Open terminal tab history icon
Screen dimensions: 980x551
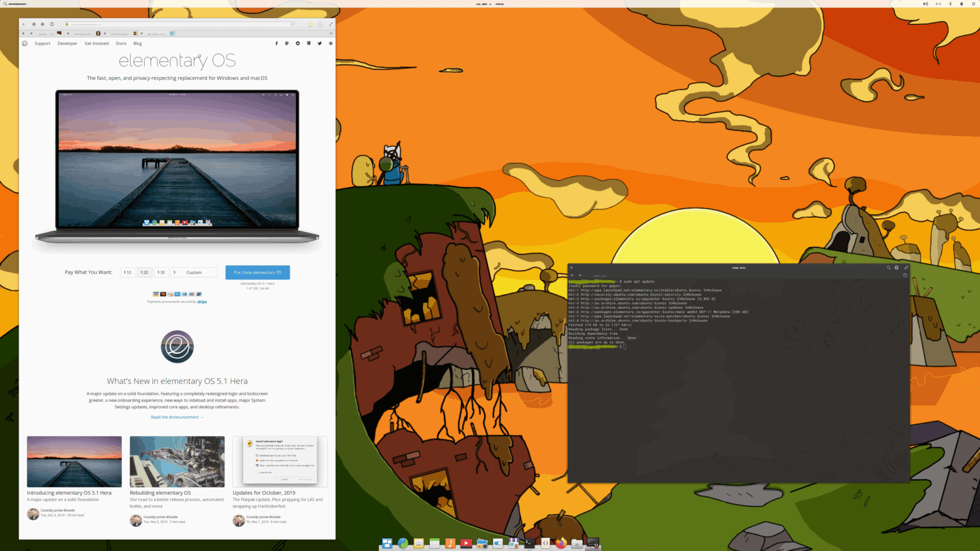coord(905,275)
